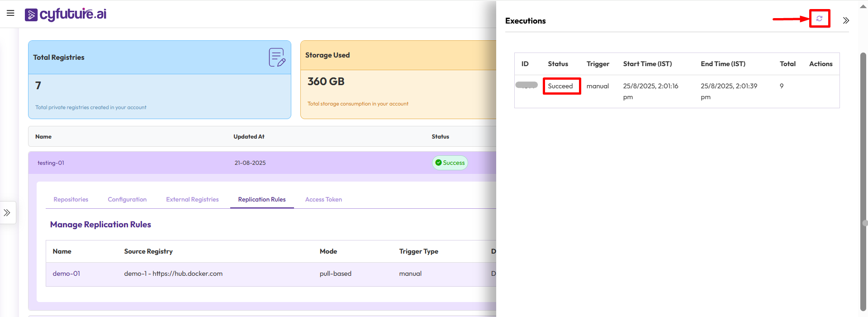Click the blurred execution ID

pyautogui.click(x=526, y=85)
